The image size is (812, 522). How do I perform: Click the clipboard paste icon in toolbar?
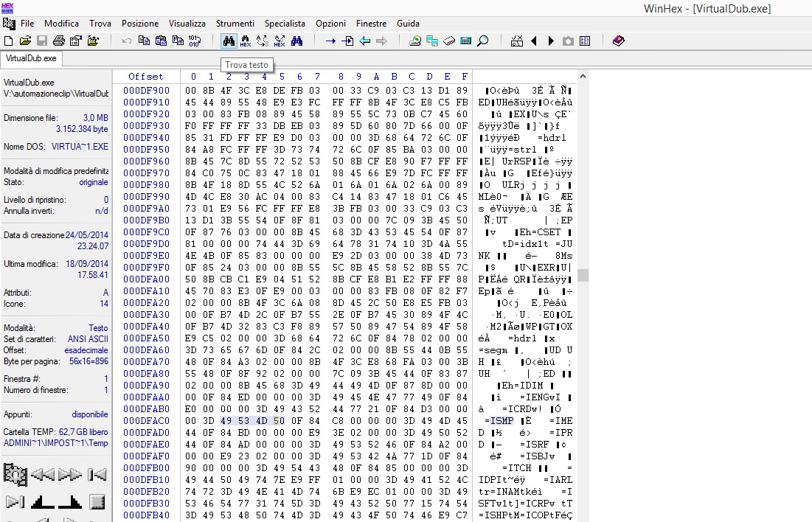[161, 41]
